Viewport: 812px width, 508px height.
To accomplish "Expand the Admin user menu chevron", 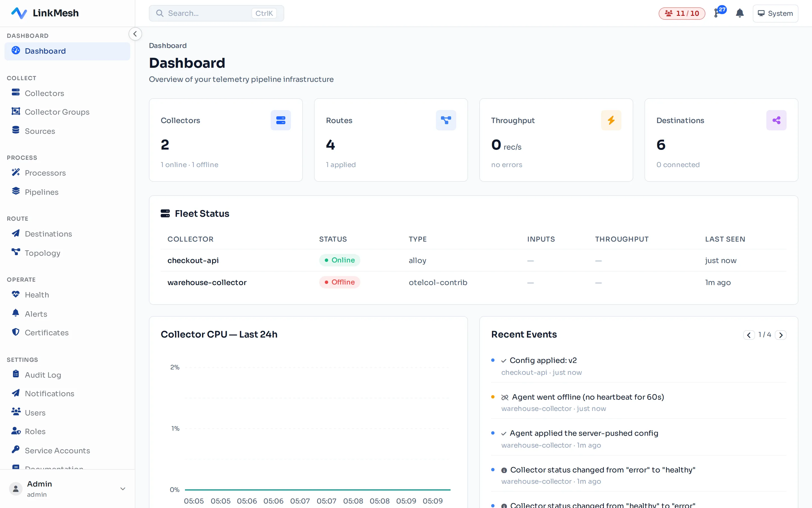I will pos(123,489).
